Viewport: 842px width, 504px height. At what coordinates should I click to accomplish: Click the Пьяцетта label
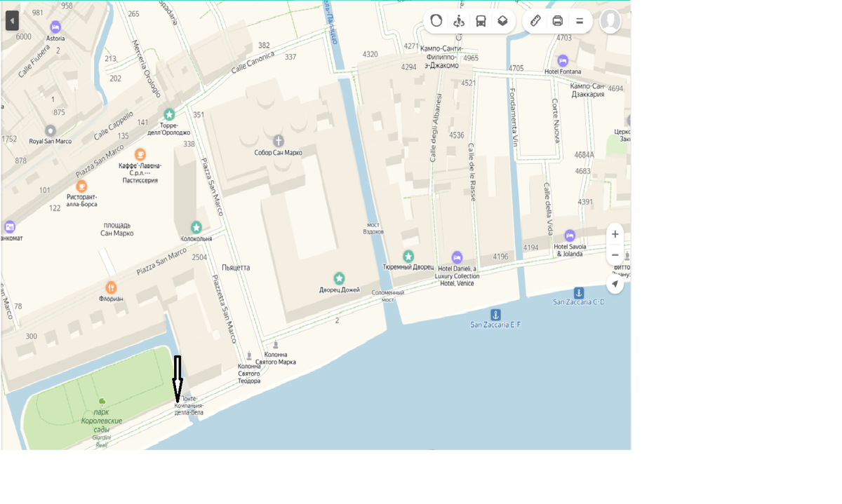coord(236,268)
